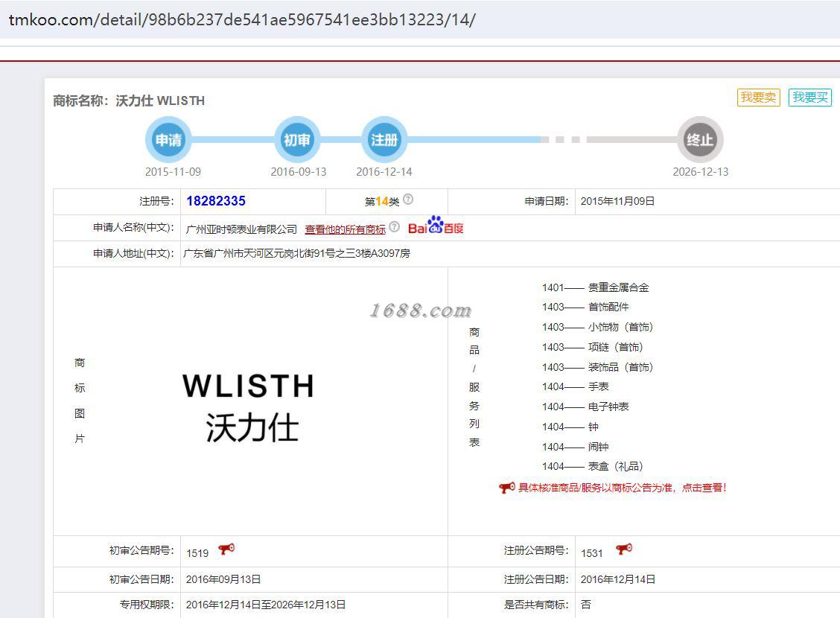840x618 pixels.
Task: Select the registration announcement number 1531
Action: coord(592,553)
